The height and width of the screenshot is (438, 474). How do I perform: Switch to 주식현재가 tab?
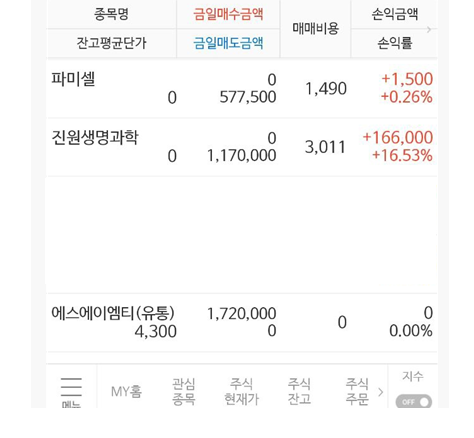pyautogui.click(x=242, y=391)
